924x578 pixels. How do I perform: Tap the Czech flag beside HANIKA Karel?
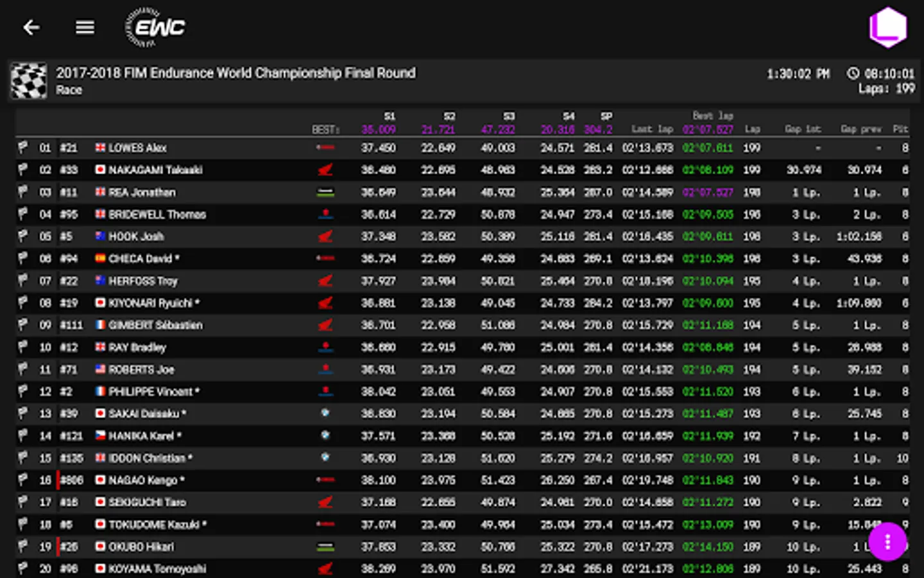[x=100, y=435]
